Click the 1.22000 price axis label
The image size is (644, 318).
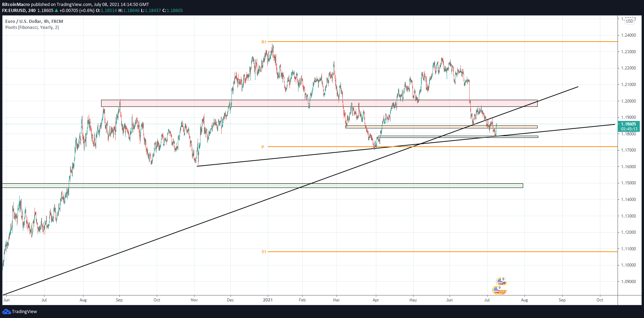628,68
